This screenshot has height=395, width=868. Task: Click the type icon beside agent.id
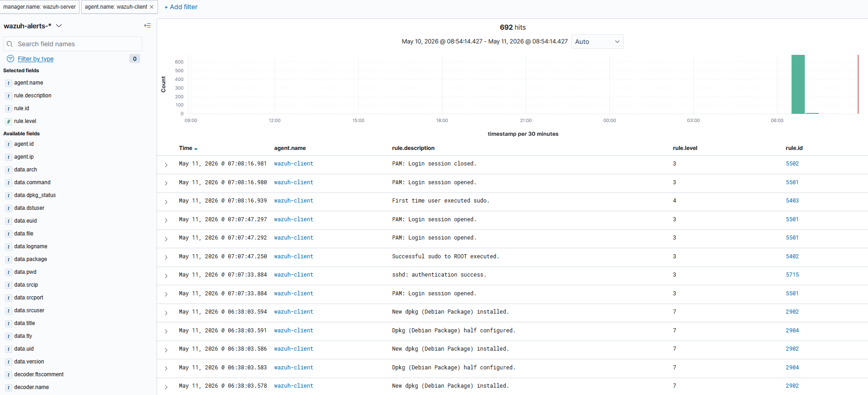[9, 144]
